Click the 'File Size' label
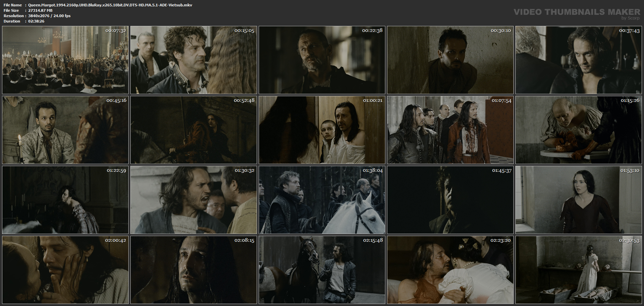 click(x=11, y=10)
